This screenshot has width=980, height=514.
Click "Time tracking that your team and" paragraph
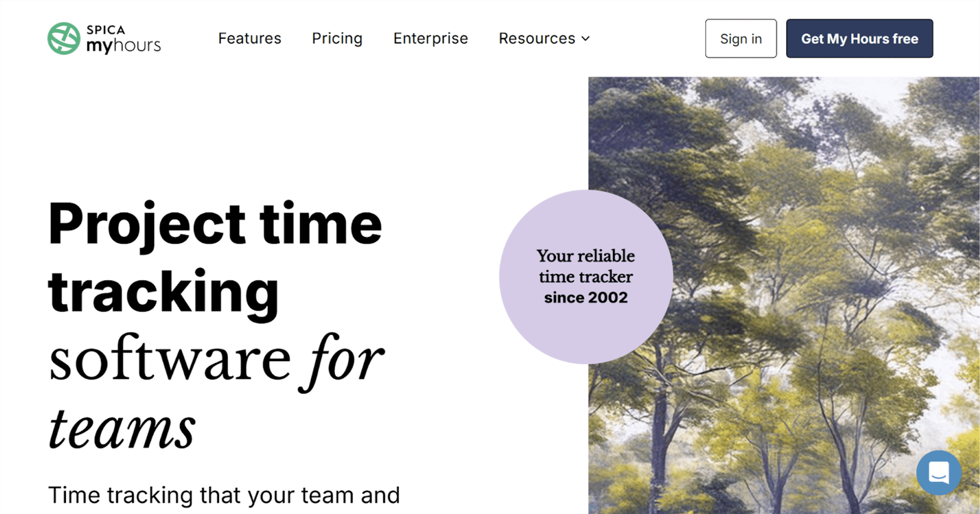224,495
